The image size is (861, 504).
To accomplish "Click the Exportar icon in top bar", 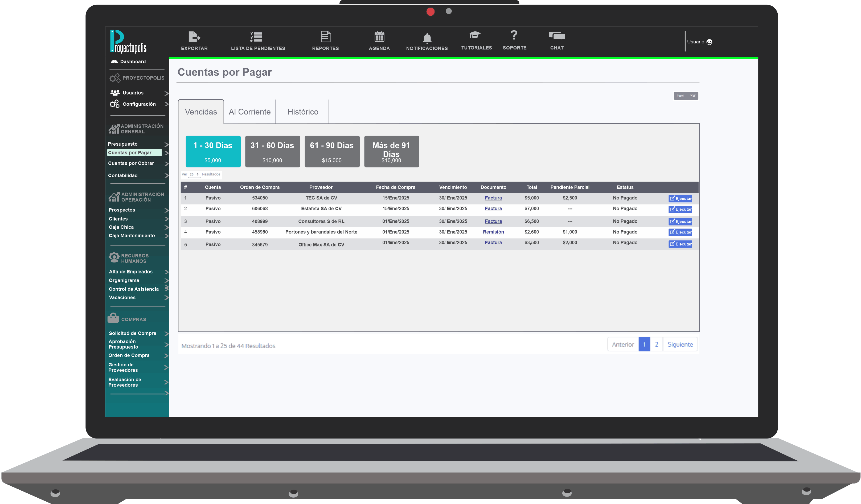I will [194, 36].
